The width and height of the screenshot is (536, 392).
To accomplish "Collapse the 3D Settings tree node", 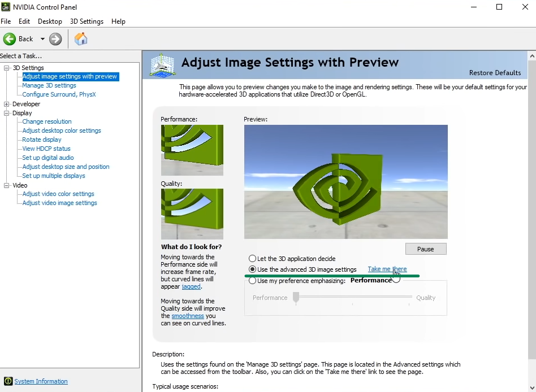I will click(6, 68).
